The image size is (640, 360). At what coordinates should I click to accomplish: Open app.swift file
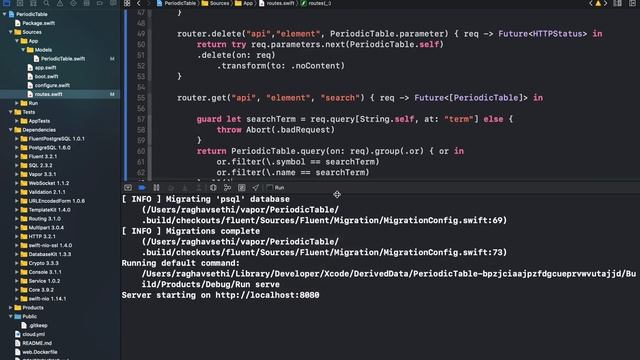click(x=45, y=68)
